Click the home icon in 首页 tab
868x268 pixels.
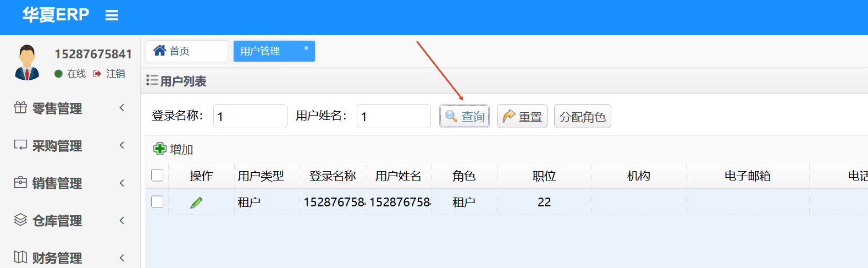click(x=159, y=51)
